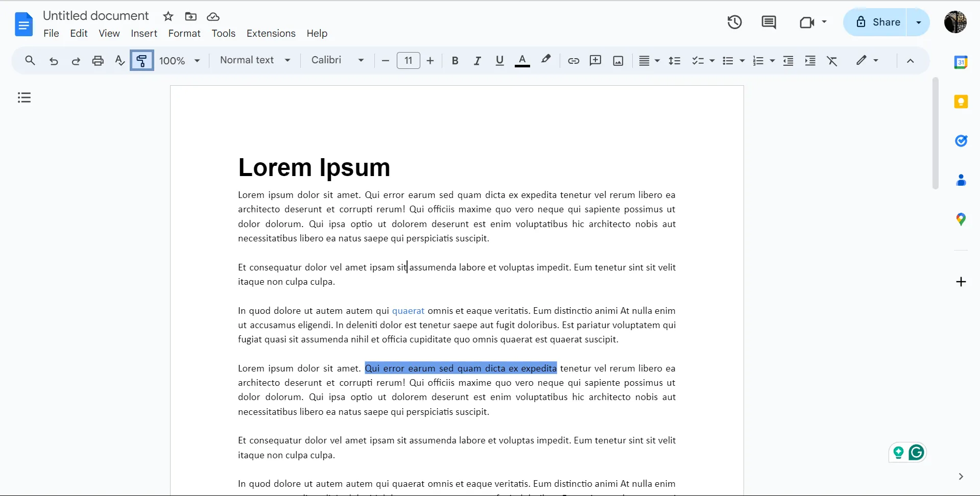The image size is (980, 496).
Task: Toggle italic formatting
Action: click(x=477, y=61)
